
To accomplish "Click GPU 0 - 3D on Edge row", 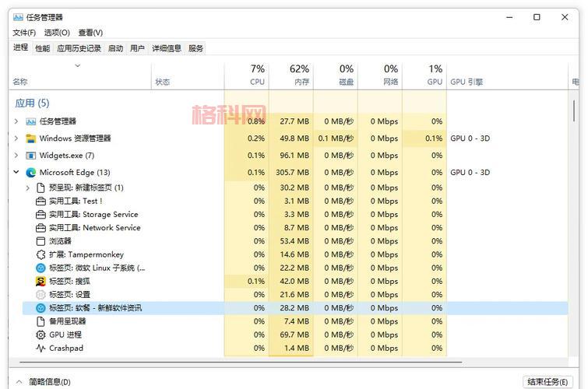I will point(470,173).
